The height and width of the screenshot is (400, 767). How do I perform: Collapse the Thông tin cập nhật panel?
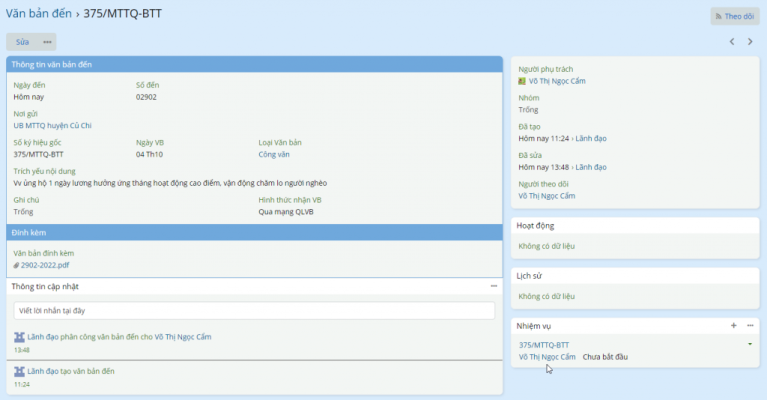[x=494, y=286]
